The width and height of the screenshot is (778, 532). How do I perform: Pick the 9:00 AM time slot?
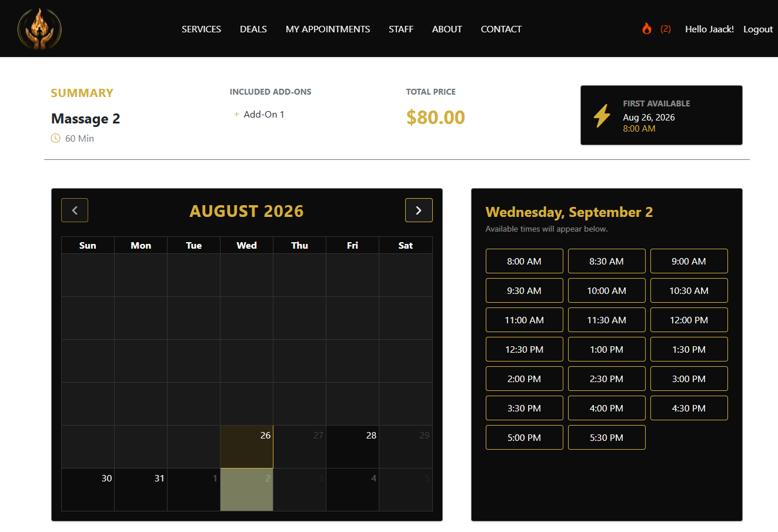689,261
